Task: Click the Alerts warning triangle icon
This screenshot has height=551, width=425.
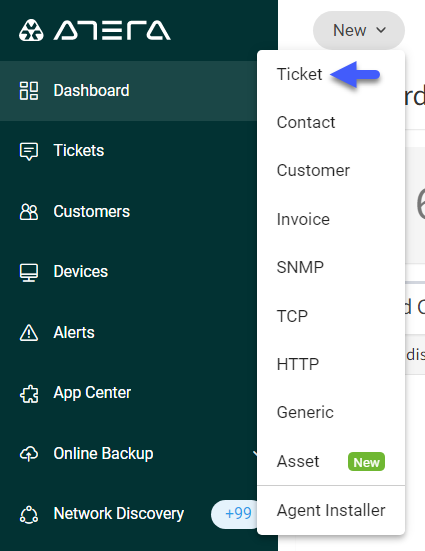Action: pos(29,333)
